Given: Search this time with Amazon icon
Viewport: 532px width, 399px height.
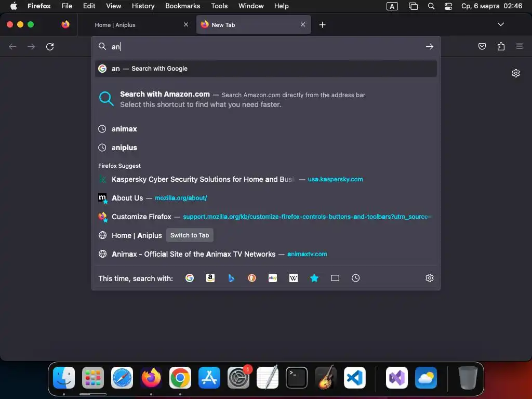Looking at the screenshot, I should [x=210, y=278].
